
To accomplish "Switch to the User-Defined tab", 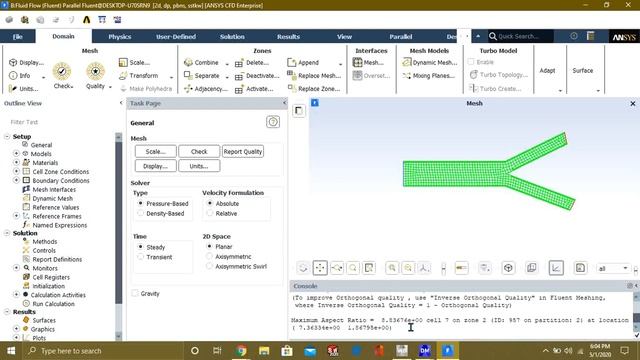I will coord(176,36).
